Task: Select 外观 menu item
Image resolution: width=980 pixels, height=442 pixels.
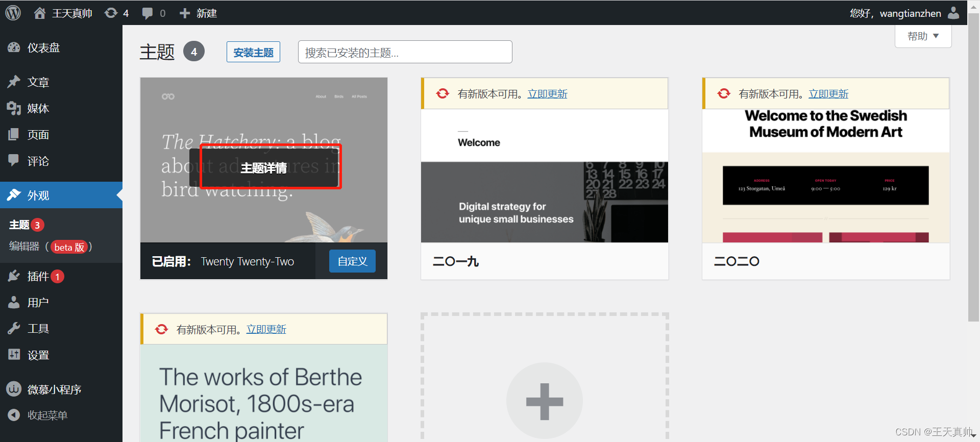Action: 61,195
